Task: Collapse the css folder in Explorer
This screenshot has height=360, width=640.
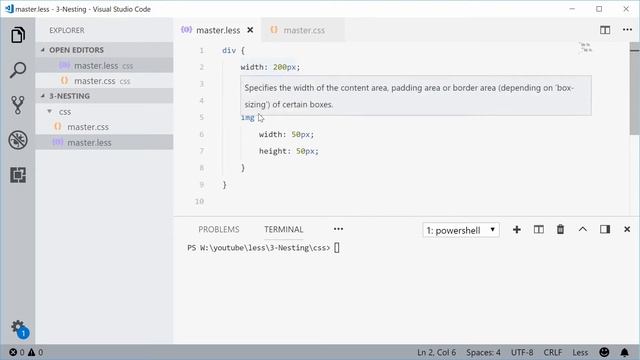Action: coord(104,111)
